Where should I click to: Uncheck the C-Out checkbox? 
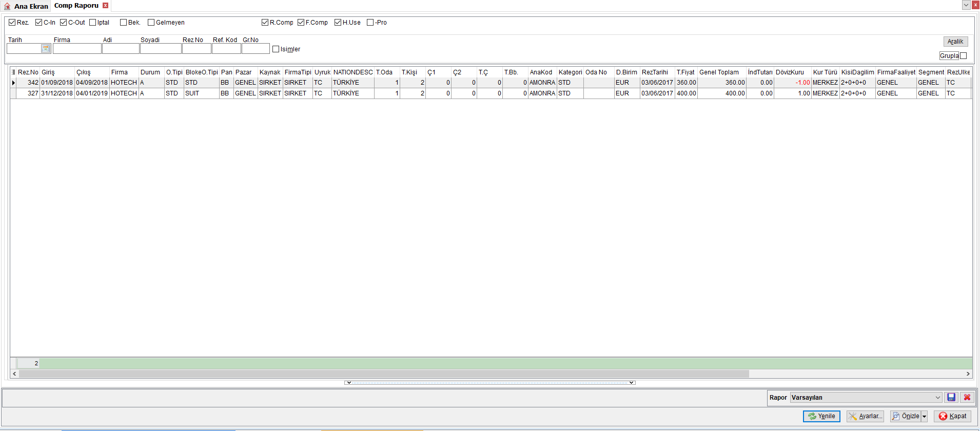coord(64,23)
